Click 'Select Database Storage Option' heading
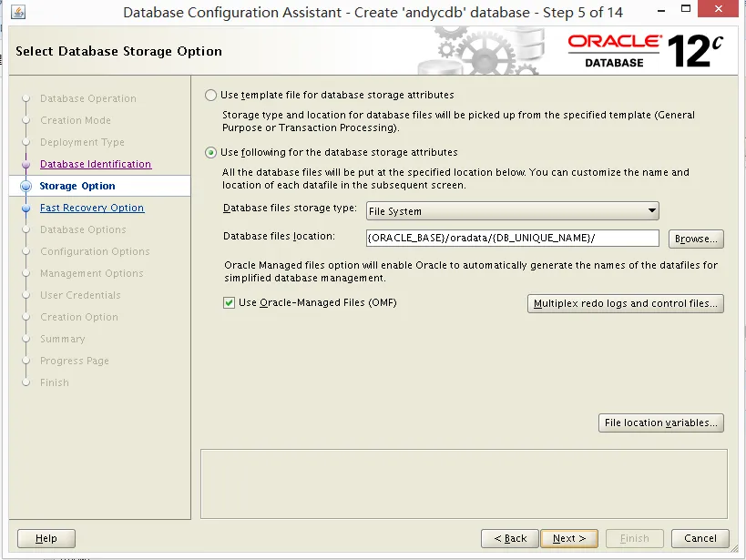Image resolution: width=746 pixels, height=560 pixels. 119,51
